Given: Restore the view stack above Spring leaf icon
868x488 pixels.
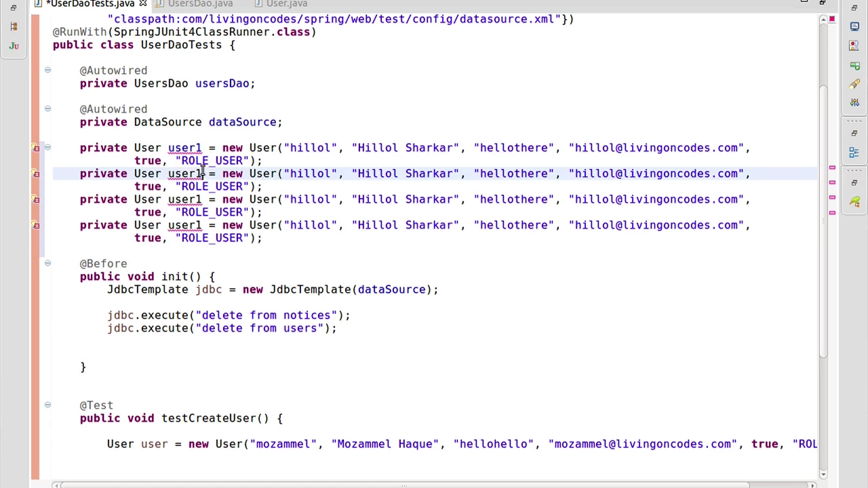Looking at the screenshot, I should pyautogui.click(x=854, y=182).
